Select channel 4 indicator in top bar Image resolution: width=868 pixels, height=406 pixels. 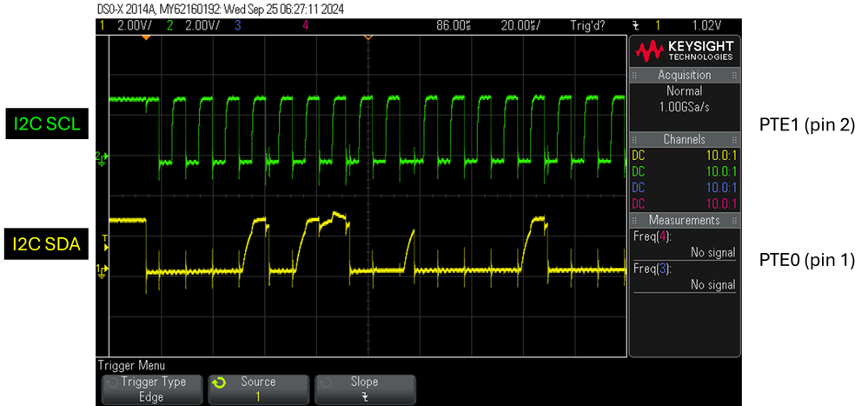(x=305, y=25)
